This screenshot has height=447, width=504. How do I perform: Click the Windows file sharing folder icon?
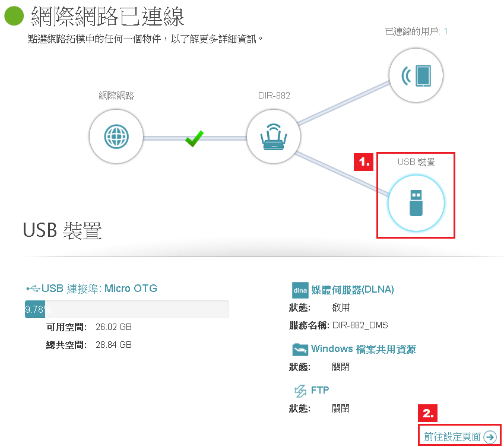coord(299,349)
